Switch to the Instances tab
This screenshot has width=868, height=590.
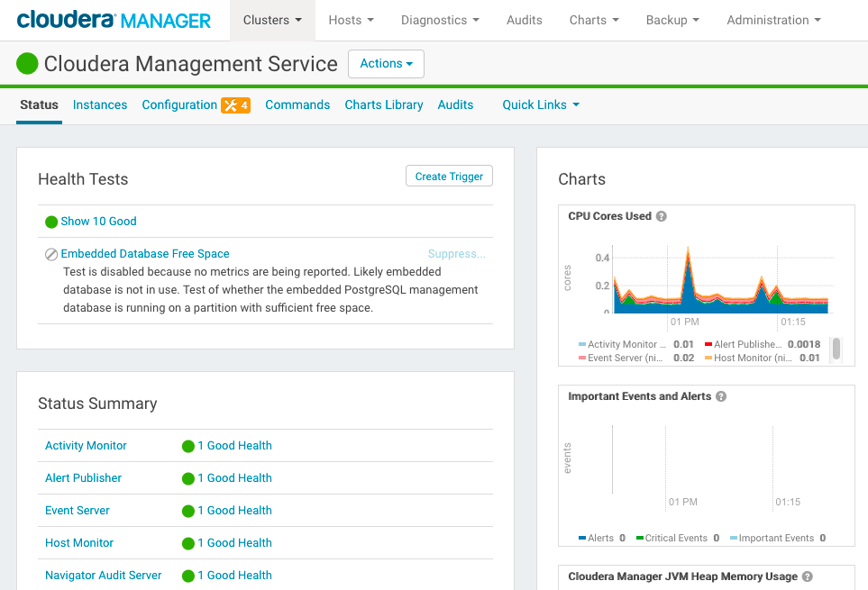100,104
